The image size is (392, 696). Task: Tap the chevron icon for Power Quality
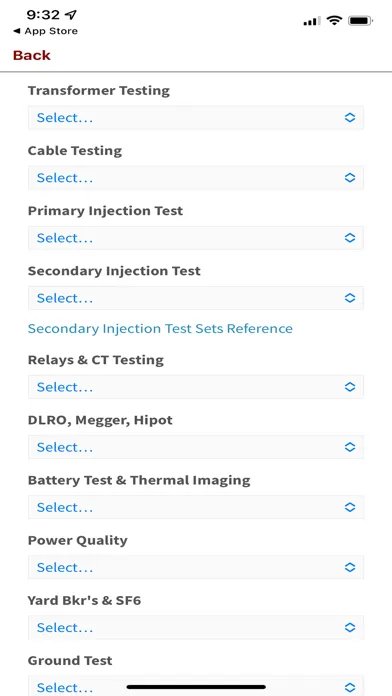[350, 567]
